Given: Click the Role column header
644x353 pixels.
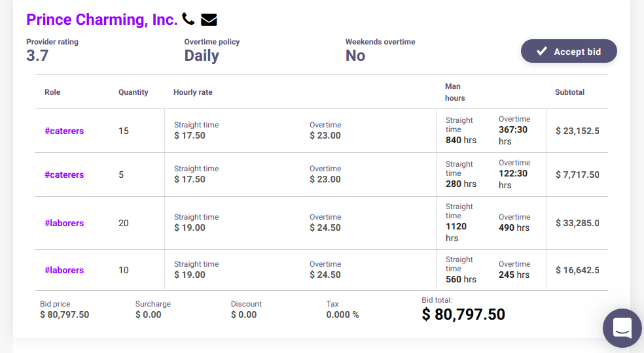Looking at the screenshot, I should (52, 92).
